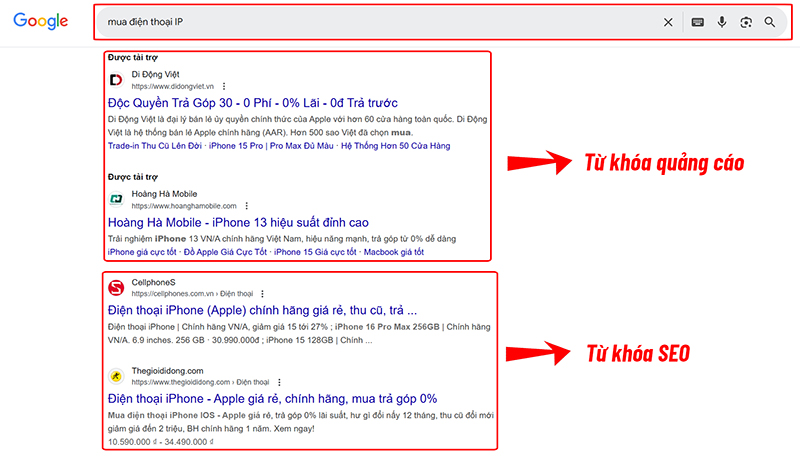
Task: Open the three-dot menu beside didongviet.vn URL
Action: [224, 86]
